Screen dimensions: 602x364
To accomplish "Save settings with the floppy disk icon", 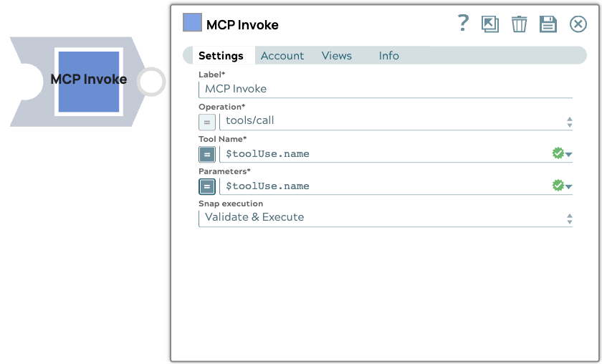I will (x=548, y=24).
